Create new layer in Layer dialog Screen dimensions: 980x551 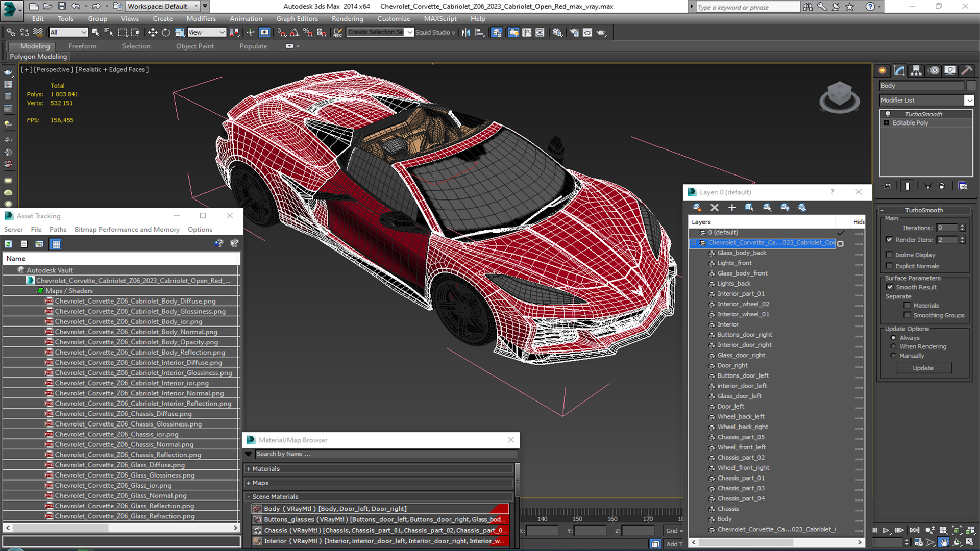click(x=697, y=207)
